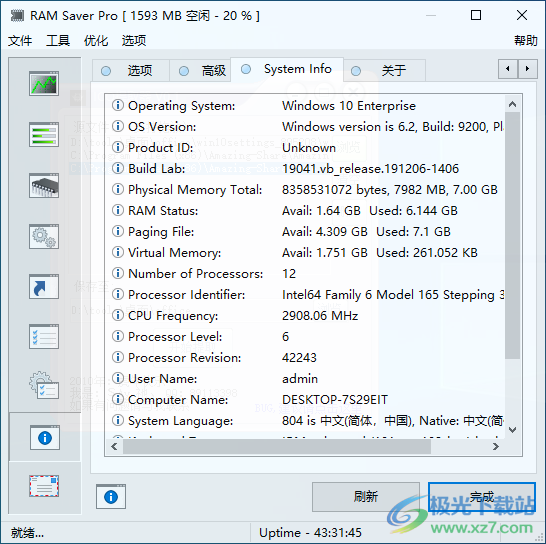The width and height of the screenshot is (546, 544).
Task: Click info icon next to Build Lab
Action: click(x=118, y=168)
